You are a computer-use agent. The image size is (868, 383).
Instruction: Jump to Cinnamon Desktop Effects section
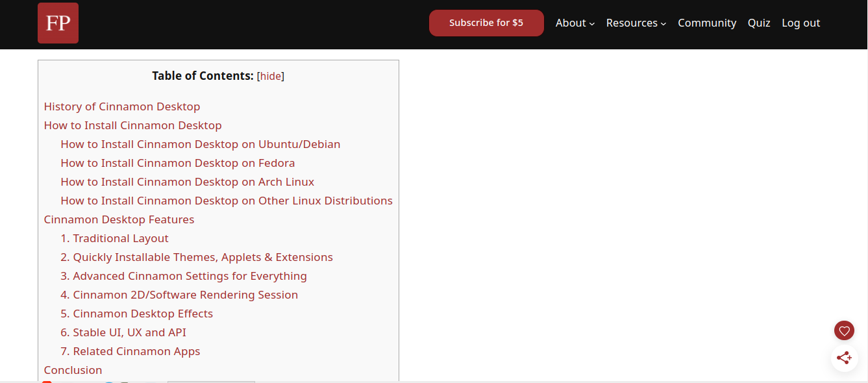[x=136, y=314]
